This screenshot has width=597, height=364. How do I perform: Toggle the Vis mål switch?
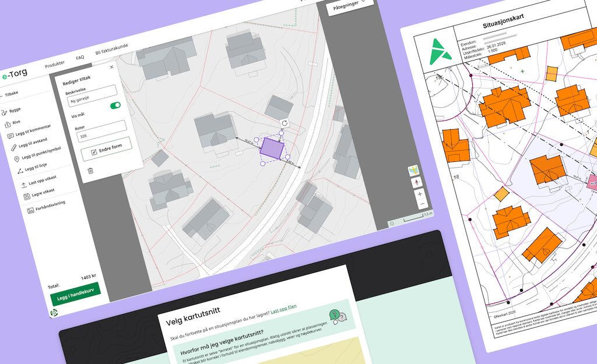pyautogui.click(x=115, y=105)
